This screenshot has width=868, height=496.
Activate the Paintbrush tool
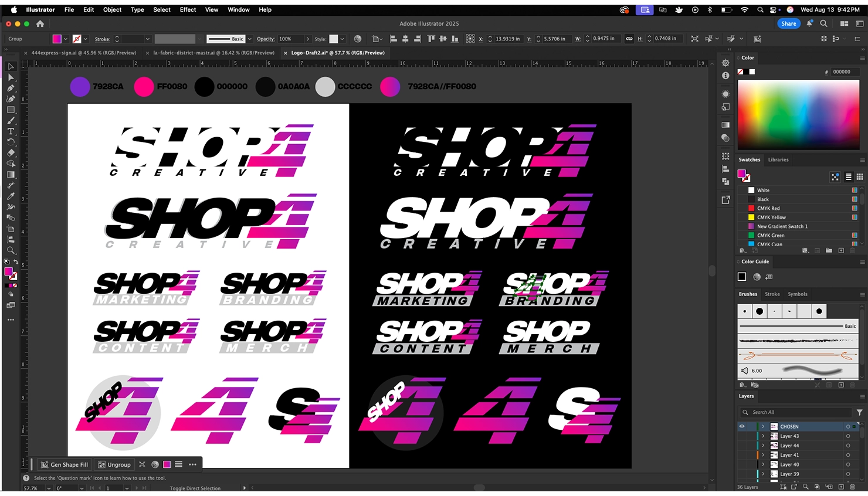tap(11, 121)
